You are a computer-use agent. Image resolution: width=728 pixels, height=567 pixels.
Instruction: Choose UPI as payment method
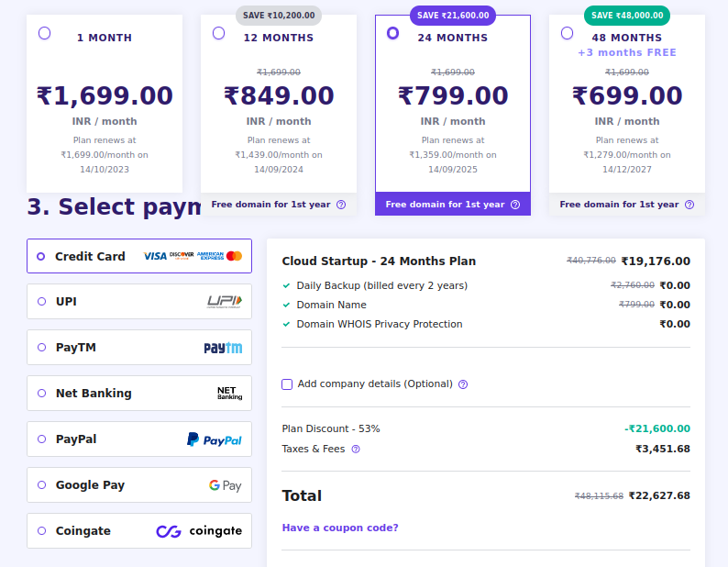pos(41,302)
